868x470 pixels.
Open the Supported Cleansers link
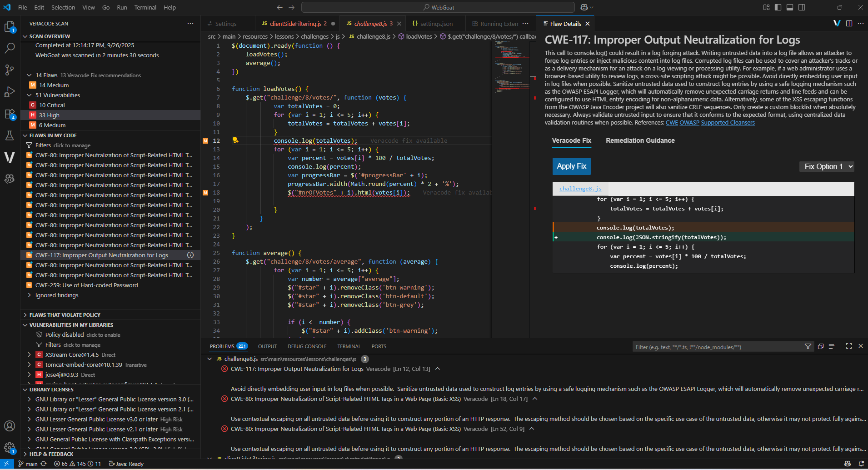click(728, 123)
